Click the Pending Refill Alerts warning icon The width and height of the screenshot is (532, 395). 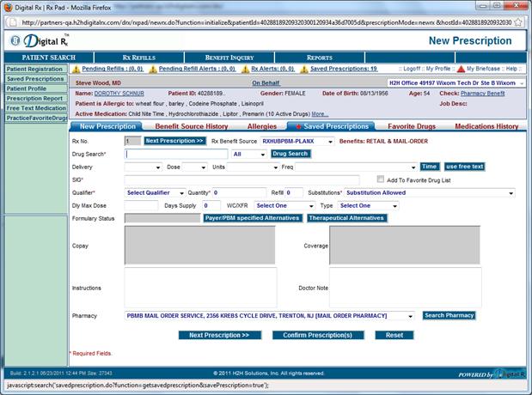click(x=153, y=69)
